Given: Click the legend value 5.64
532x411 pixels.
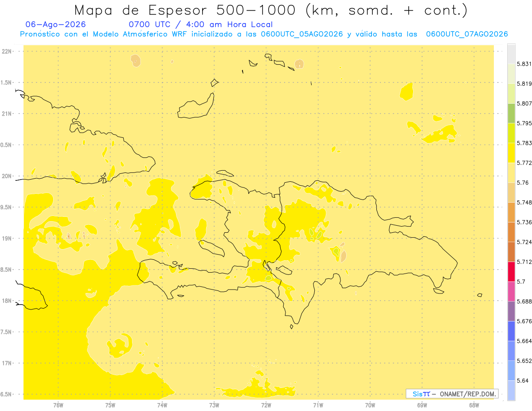Looking at the screenshot, I should 523,380.
